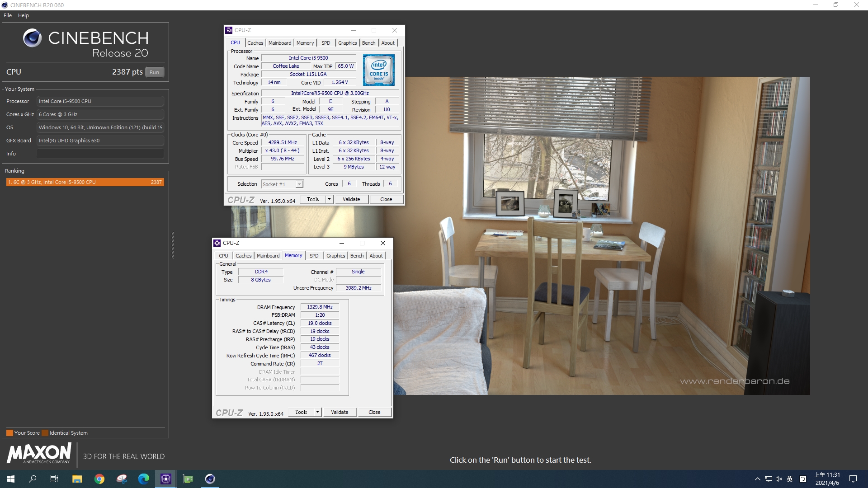868x488 pixels.
Task: Open SPD tab in upper CPU-Z
Action: [x=326, y=43]
